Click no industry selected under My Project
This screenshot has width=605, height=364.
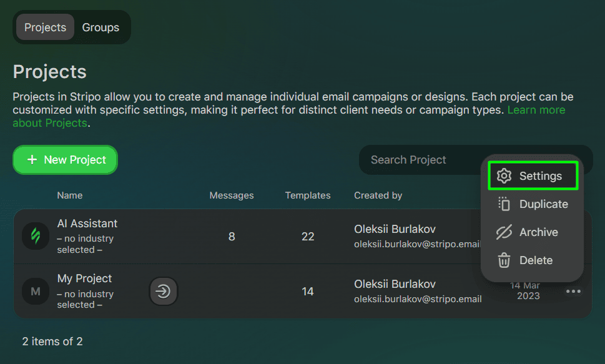click(x=86, y=299)
